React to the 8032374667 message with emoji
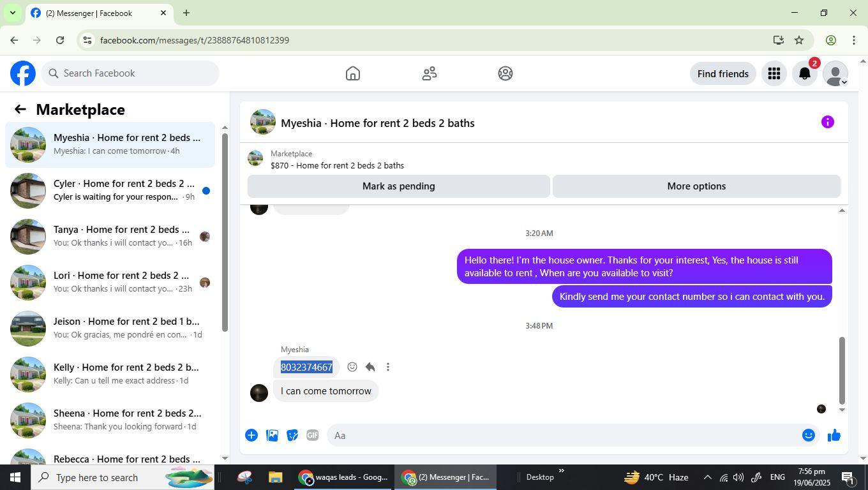Image resolution: width=868 pixels, height=490 pixels. [352, 367]
